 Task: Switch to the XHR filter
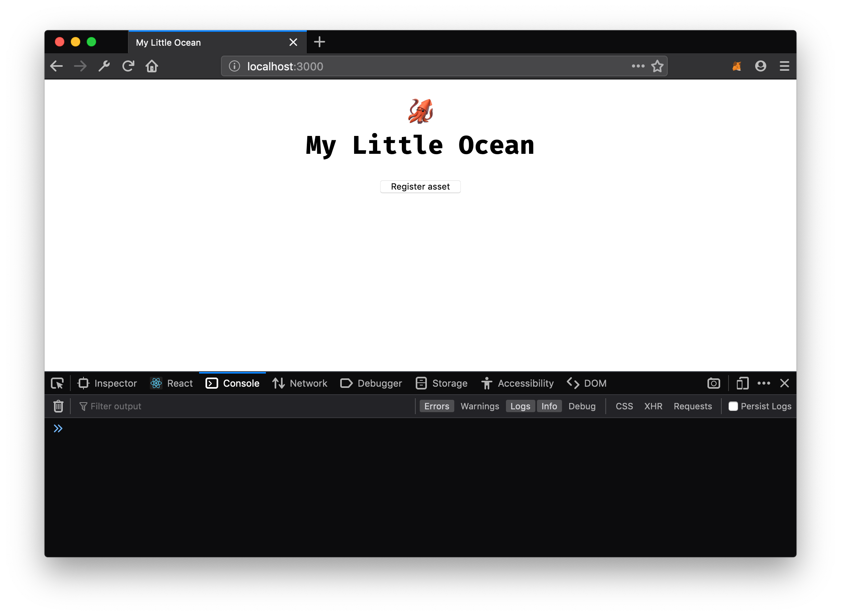[x=653, y=406]
